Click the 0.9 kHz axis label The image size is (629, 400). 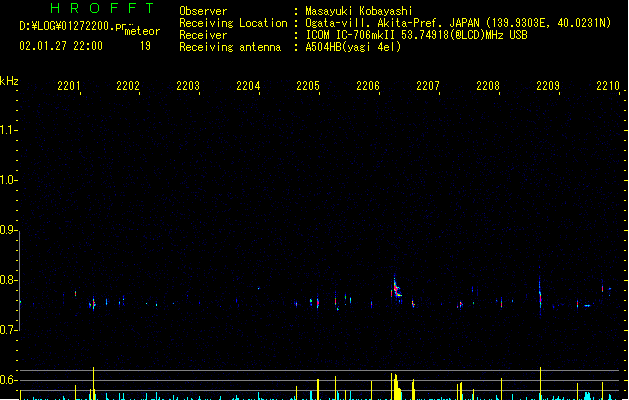click(8, 230)
